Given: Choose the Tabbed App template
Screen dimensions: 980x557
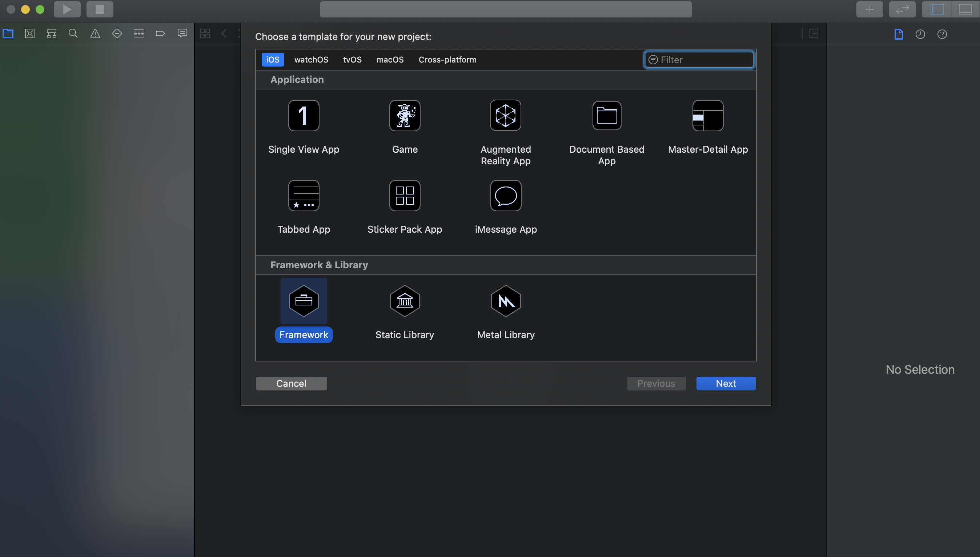Looking at the screenshot, I should [x=304, y=196].
